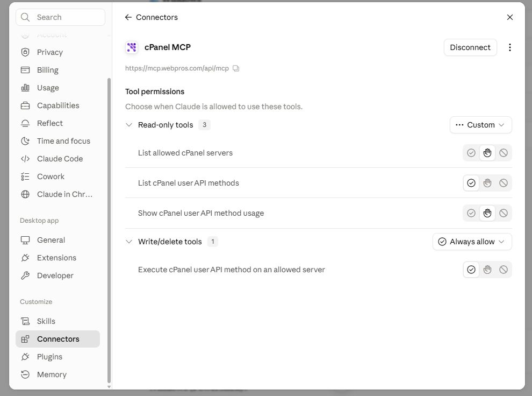Block the List cPanel user API methods tool
This screenshot has width=532, height=396.
pyautogui.click(x=504, y=183)
